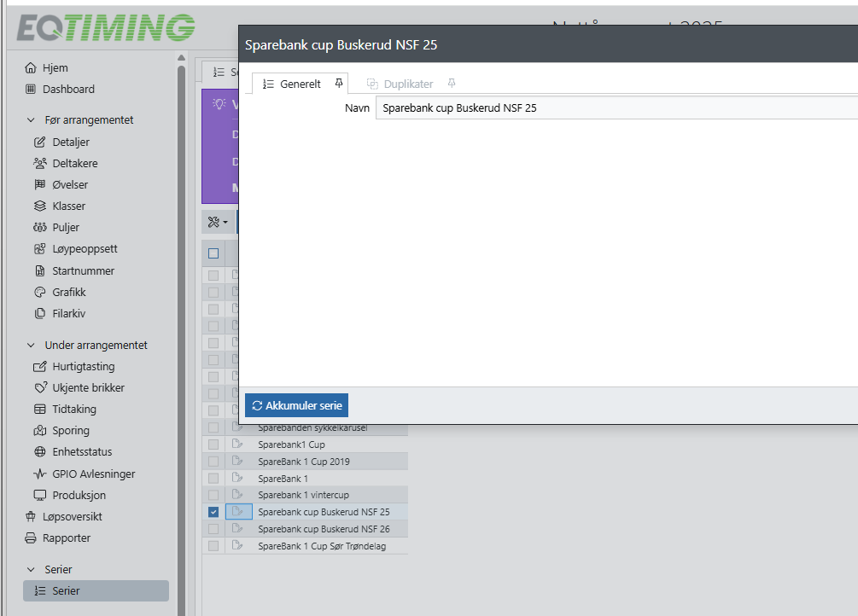Open the tools dropdown above series list
The height and width of the screenshot is (616, 858).
click(x=218, y=222)
